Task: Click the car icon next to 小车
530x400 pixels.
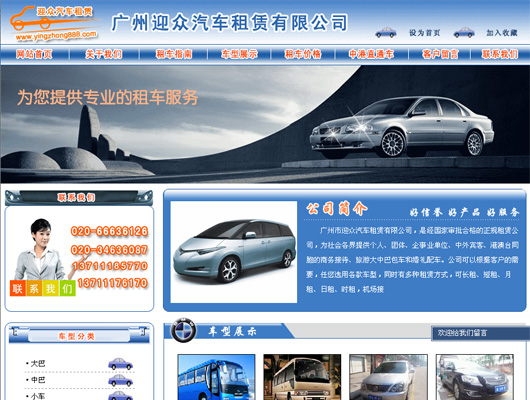Action: pos(120,396)
